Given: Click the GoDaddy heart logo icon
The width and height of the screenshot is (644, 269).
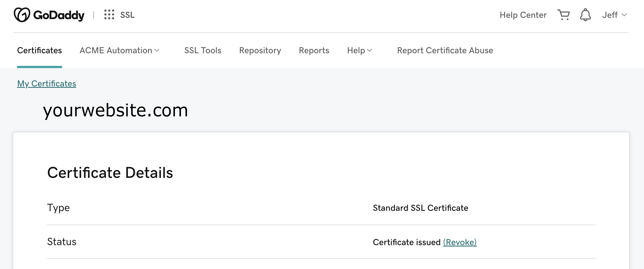Looking at the screenshot, I should pos(22,15).
